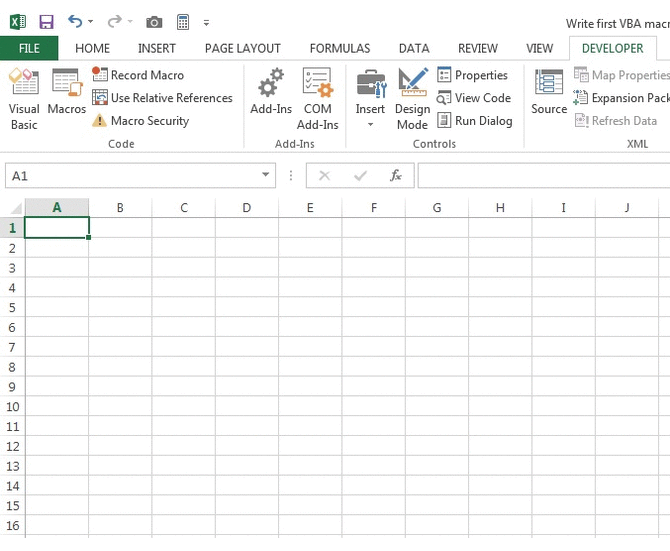Select row 1 header
Image resolution: width=670 pixels, height=551 pixels.
click(12, 228)
